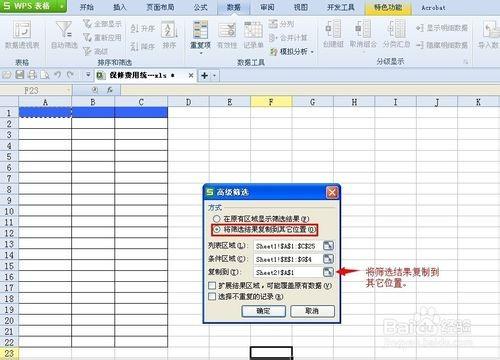Expand the 重复项 dropdown arrow
This screenshot has width=500, height=360.
[x=201, y=53]
